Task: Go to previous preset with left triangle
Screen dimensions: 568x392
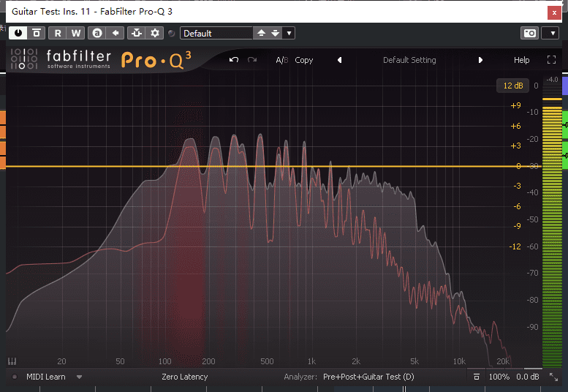Action: [339, 60]
